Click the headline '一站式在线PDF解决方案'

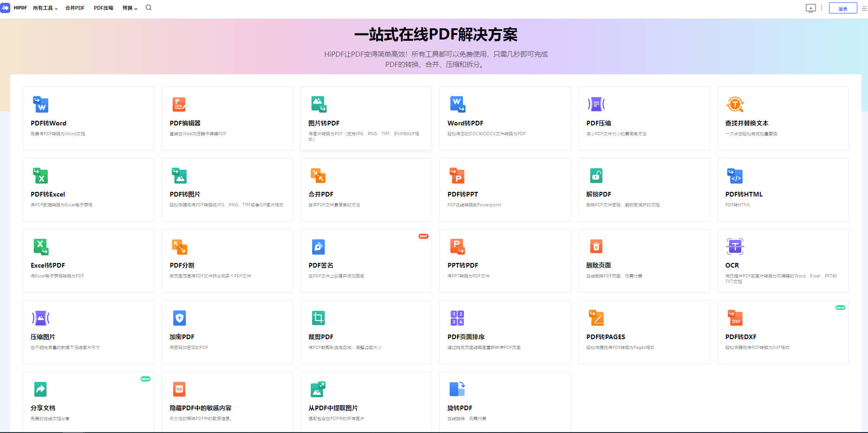(x=436, y=34)
